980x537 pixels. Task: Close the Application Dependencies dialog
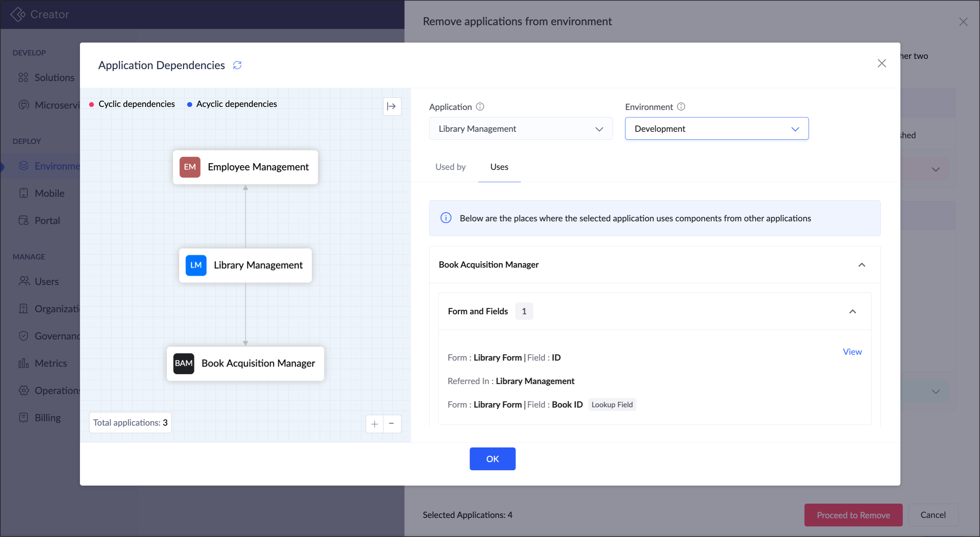tap(881, 64)
